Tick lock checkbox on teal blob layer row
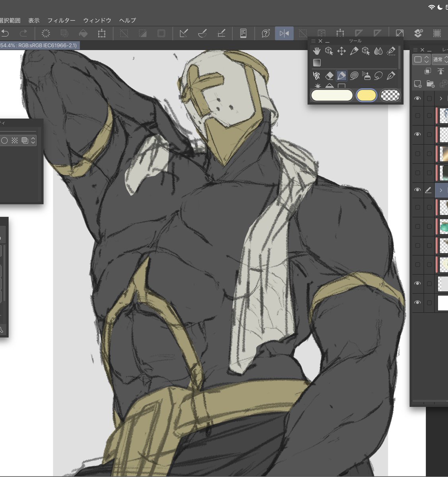The width and height of the screenshot is (448, 477). pos(429,226)
